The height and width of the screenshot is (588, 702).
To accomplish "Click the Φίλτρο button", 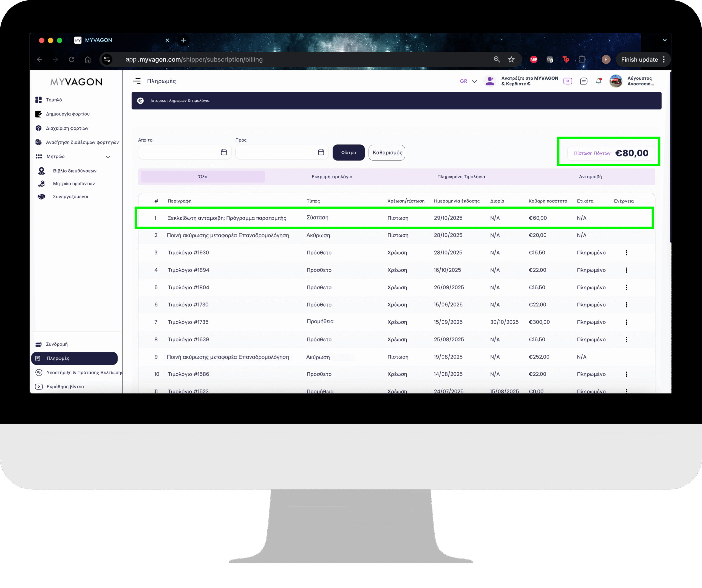I will [x=348, y=153].
